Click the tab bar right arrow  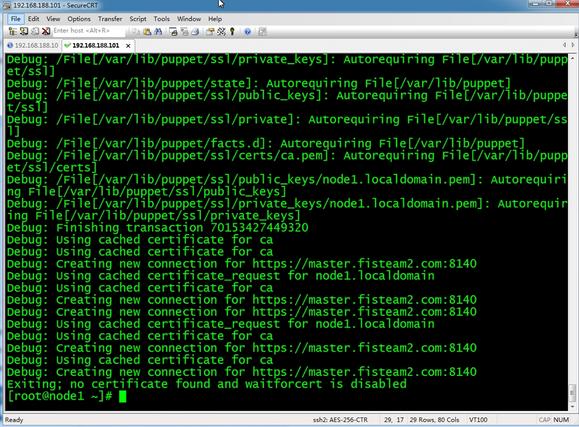click(x=573, y=45)
